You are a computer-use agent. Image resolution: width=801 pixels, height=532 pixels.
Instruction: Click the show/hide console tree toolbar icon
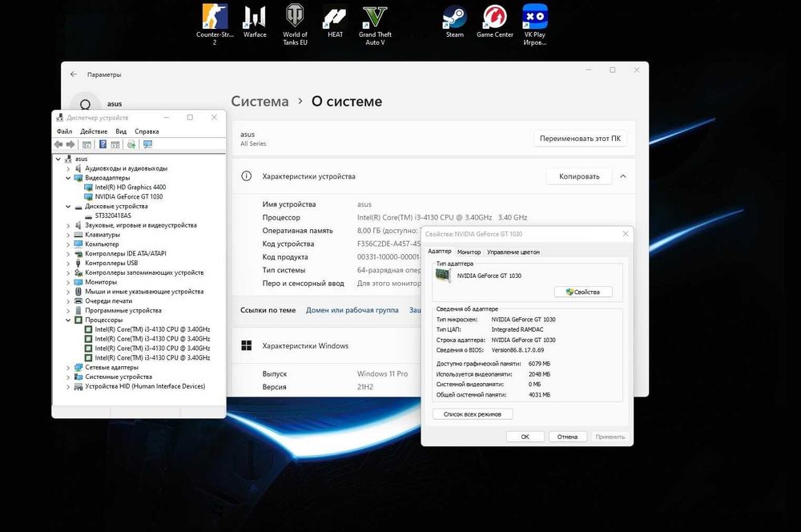coord(87,145)
